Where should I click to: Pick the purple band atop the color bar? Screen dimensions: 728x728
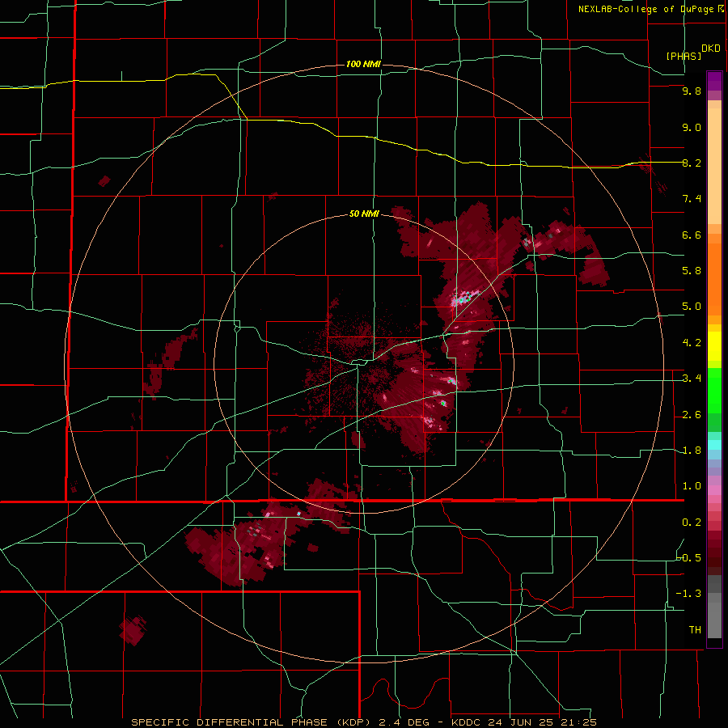tap(714, 81)
